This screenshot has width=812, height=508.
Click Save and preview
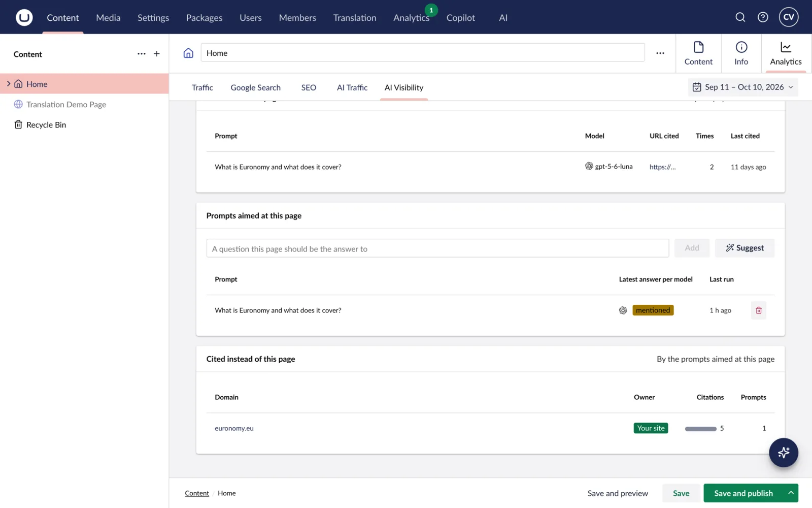[x=618, y=493]
